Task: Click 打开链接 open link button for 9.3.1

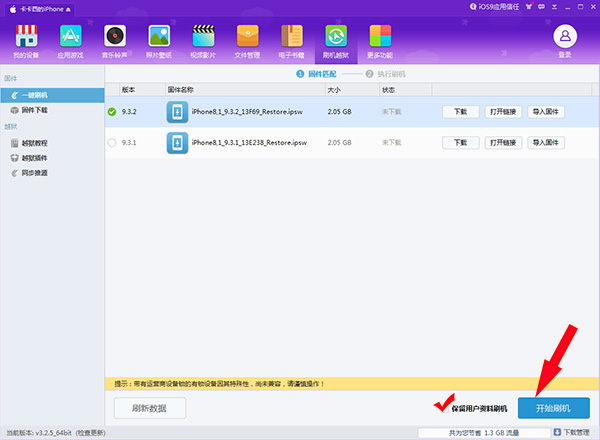Action: tap(503, 143)
